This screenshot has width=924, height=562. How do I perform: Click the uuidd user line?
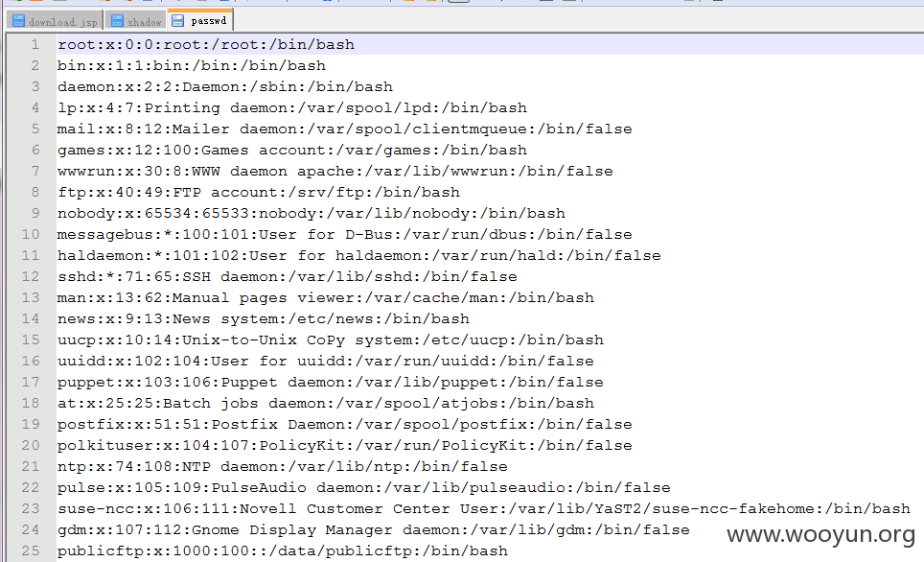pos(326,362)
